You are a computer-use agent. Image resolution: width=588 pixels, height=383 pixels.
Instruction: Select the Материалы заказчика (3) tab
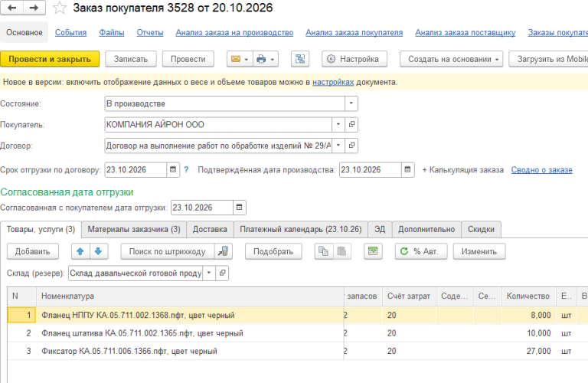[x=134, y=229]
